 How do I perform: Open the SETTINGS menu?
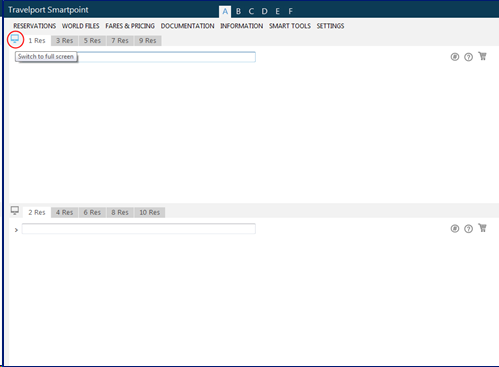click(330, 26)
